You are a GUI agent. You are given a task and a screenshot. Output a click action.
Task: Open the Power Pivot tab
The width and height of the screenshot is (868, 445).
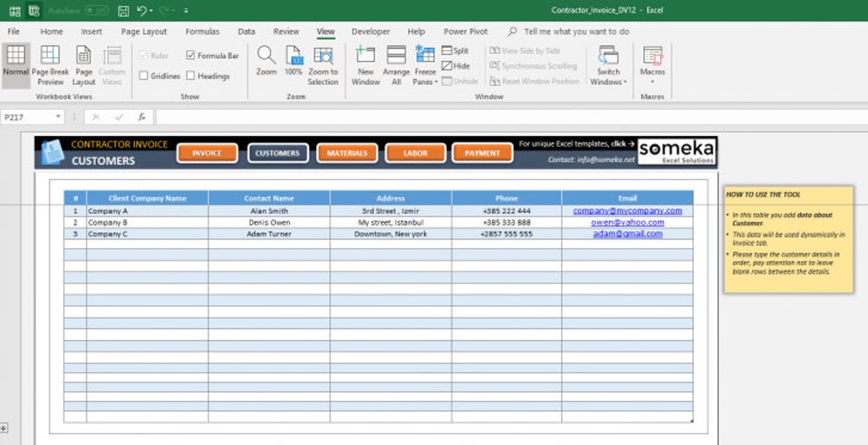coord(465,31)
